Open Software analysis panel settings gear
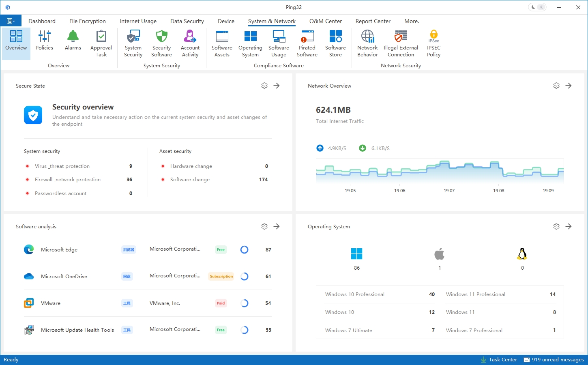Image resolution: width=588 pixels, height=365 pixels. tap(264, 226)
